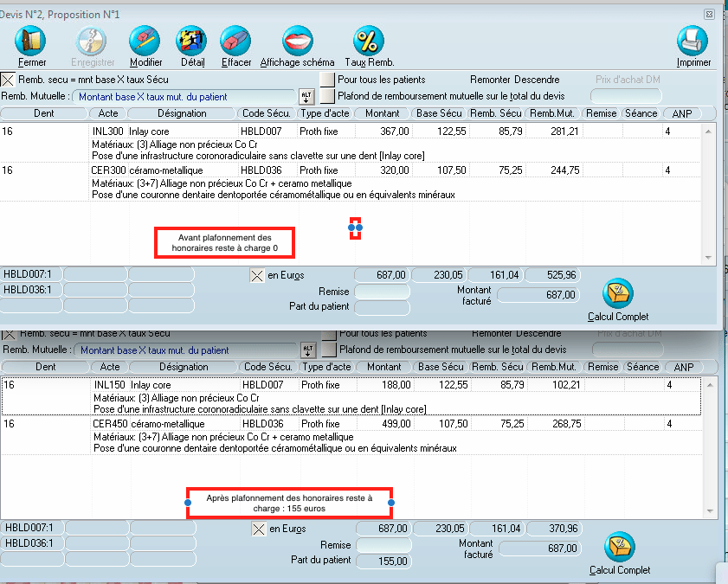Screen dimensions: 728x584
Task: Click the Effacer eraser icon
Action: (235, 42)
